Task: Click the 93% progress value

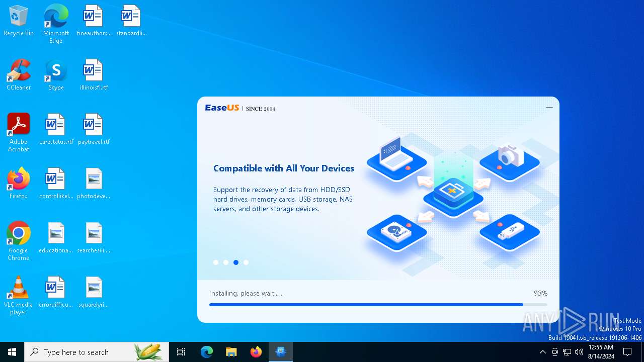Action: coord(540,293)
